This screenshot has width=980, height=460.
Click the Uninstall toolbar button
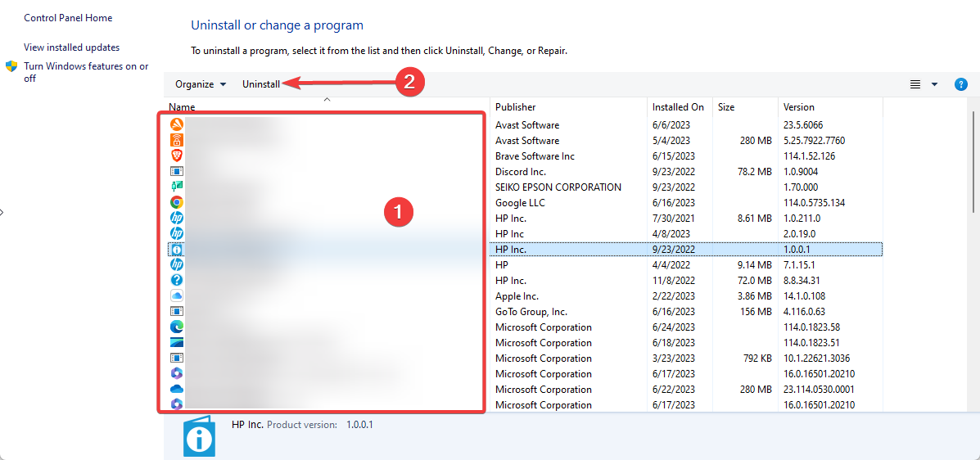pyautogui.click(x=261, y=84)
